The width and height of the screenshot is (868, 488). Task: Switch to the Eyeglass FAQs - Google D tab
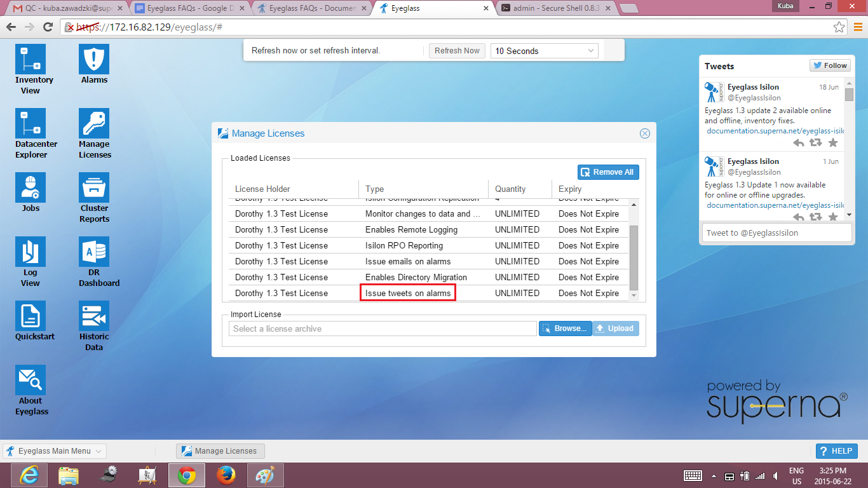click(x=189, y=8)
